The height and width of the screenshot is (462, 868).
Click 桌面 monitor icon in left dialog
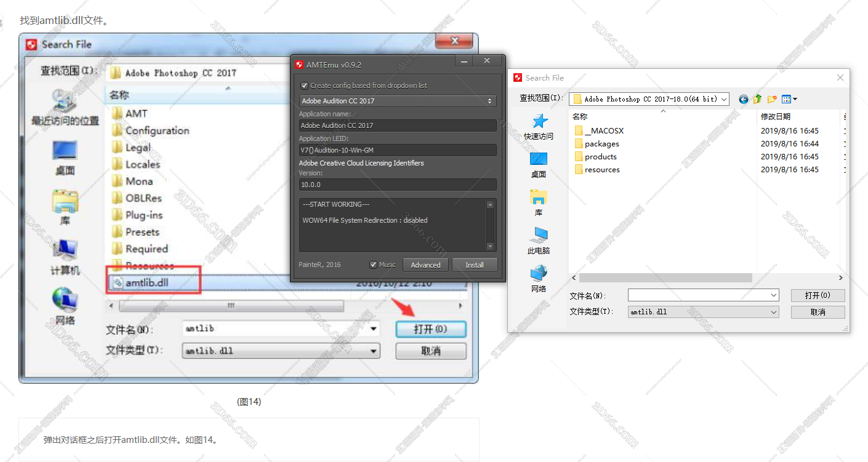tap(65, 151)
